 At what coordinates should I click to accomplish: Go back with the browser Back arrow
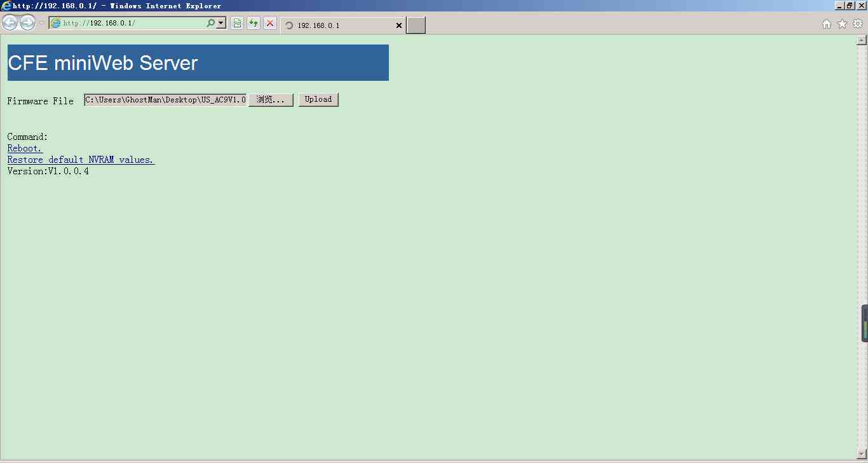(10, 23)
